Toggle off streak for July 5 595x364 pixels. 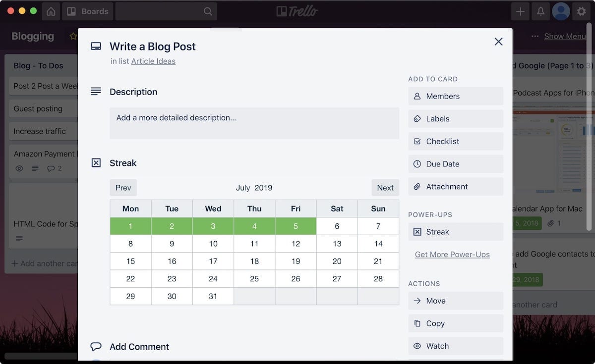(x=296, y=226)
